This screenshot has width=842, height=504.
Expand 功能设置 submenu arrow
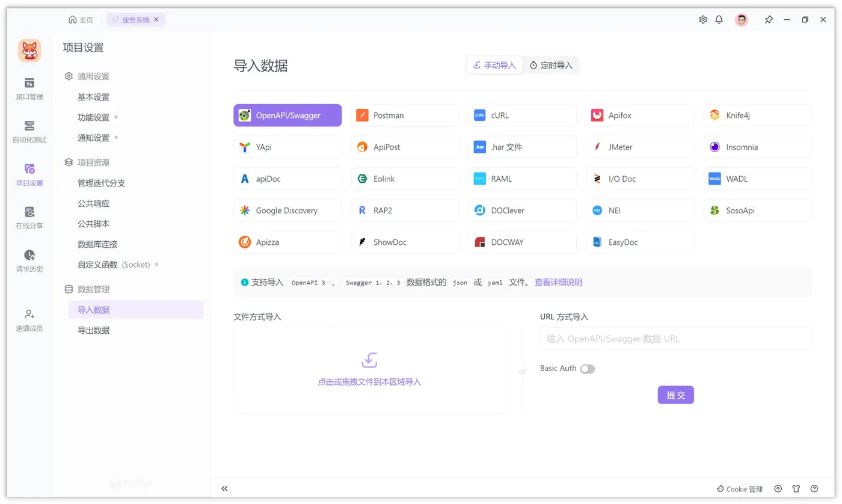coord(117,117)
